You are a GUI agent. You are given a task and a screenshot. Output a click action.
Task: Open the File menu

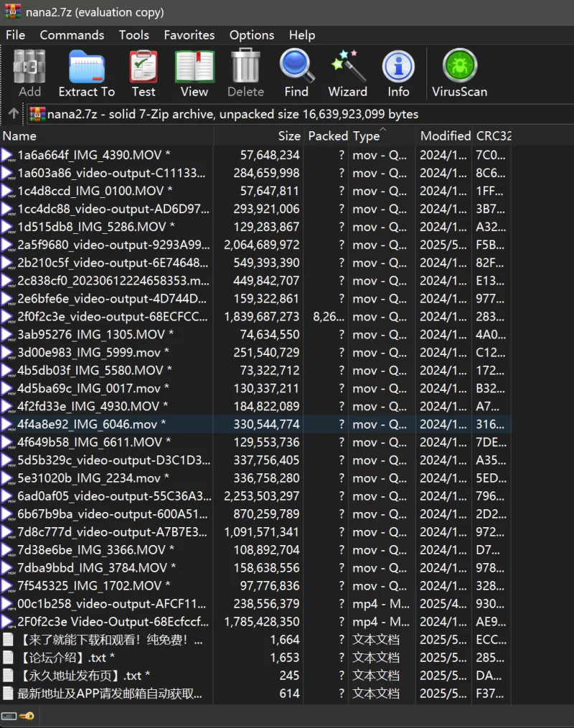point(15,35)
